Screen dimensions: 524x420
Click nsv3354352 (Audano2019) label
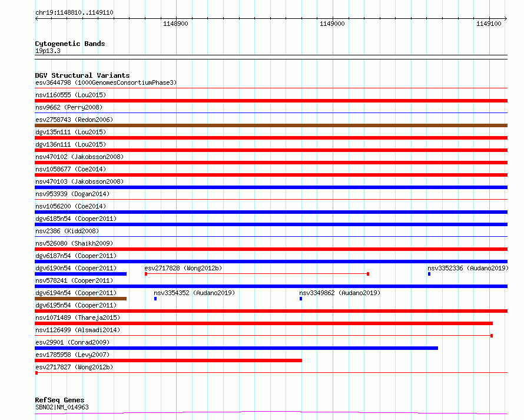[194, 293]
